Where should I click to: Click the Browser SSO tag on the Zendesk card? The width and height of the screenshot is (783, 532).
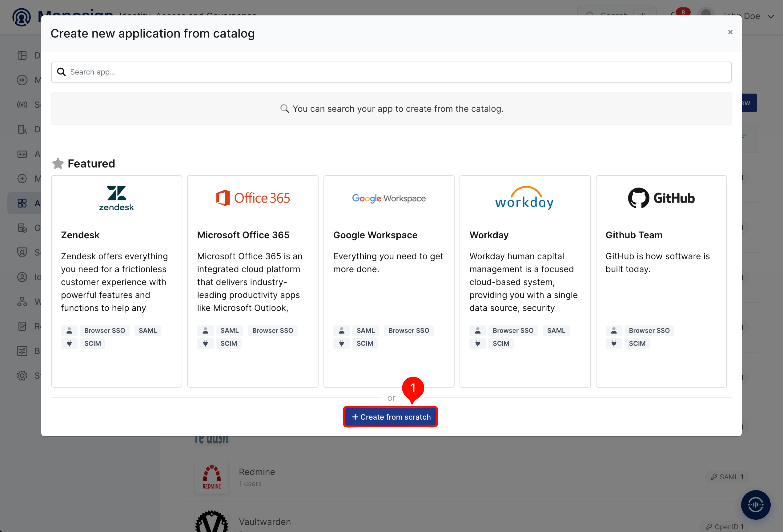tap(104, 331)
